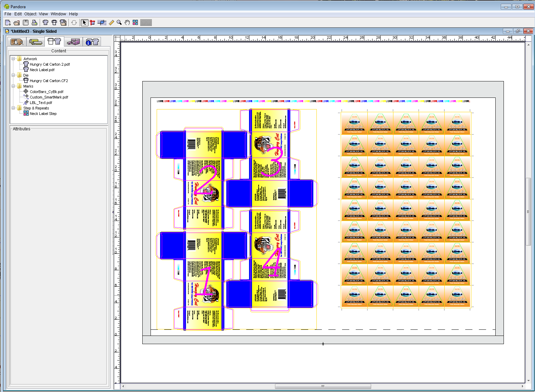Select the red crop-frame tool icon
Screen dimensions: 535x392
(92, 23)
